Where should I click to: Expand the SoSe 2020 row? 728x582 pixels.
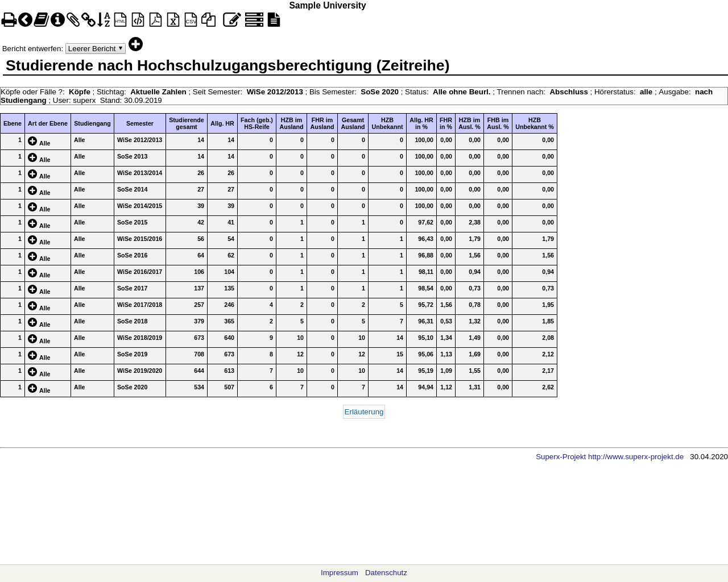click(x=32, y=388)
